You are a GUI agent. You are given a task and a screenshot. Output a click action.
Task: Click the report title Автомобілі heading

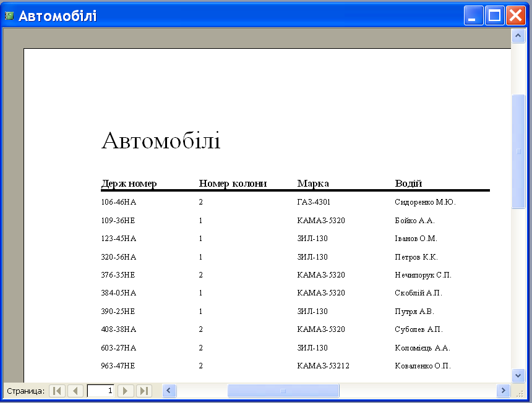[161, 140]
